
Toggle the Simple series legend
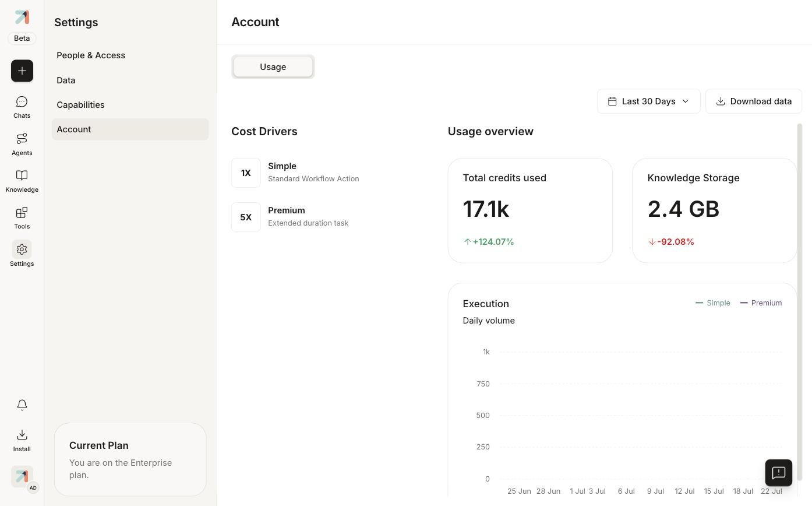tap(712, 303)
